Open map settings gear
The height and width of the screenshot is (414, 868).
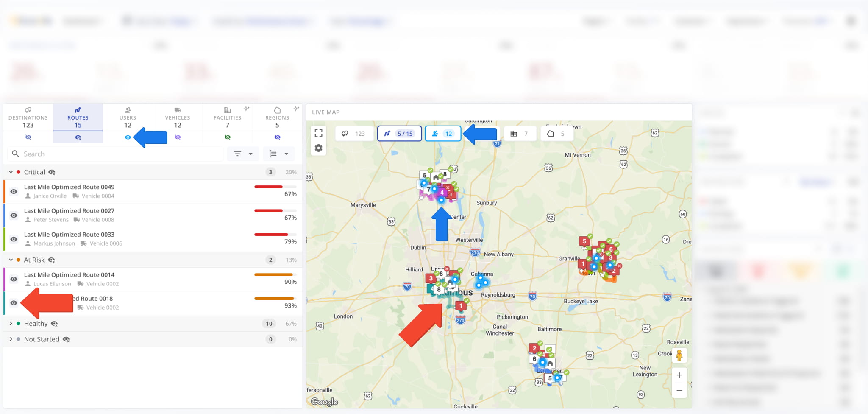pyautogui.click(x=319, y=148)
